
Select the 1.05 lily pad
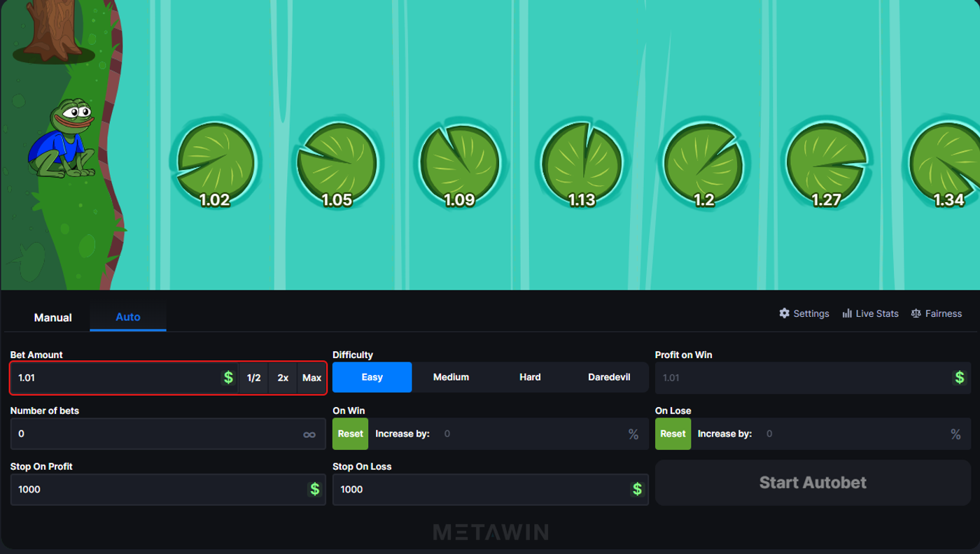[337, 162]
